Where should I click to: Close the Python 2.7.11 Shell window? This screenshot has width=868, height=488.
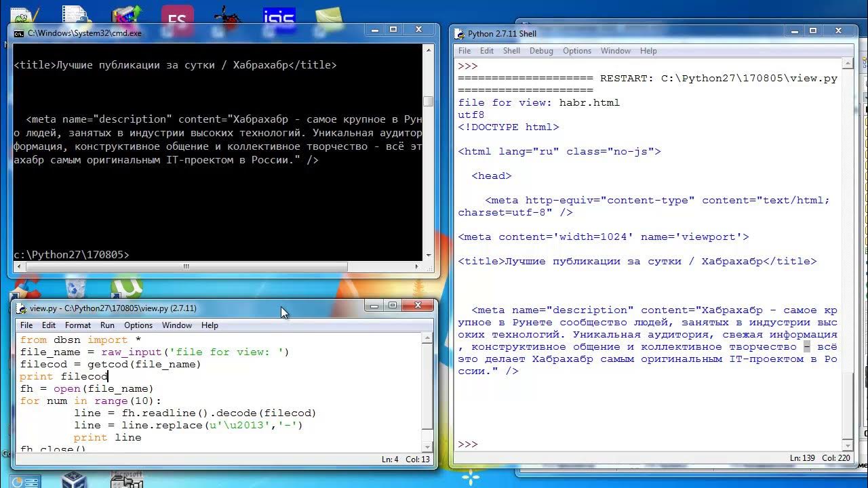tap(840, 30)
